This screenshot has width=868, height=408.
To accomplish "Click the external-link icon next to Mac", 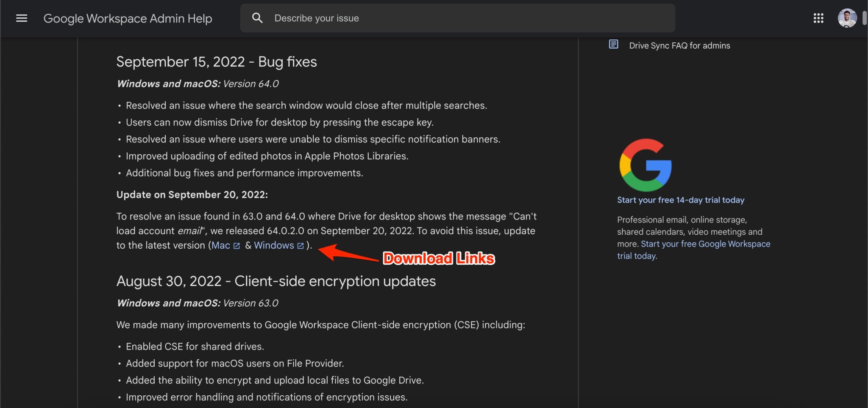I will click(237, 245).
